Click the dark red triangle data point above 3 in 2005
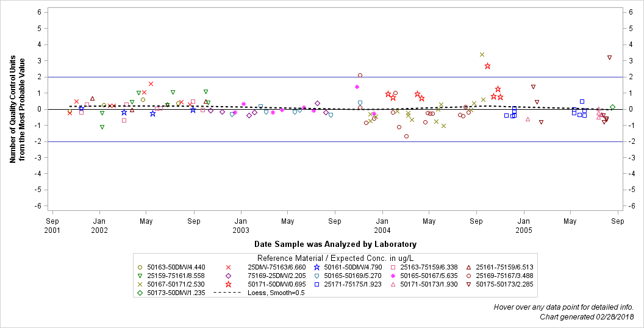This screenshot has width=644, height=328. [609, 57]
